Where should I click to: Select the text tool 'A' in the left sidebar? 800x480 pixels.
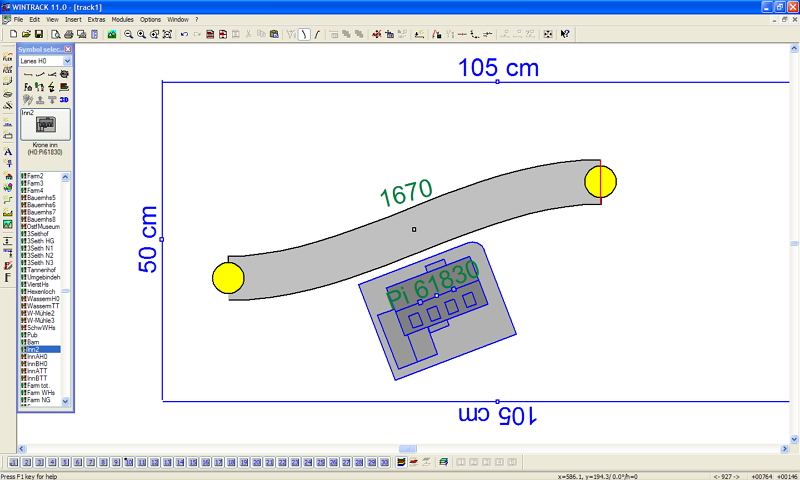8,151
